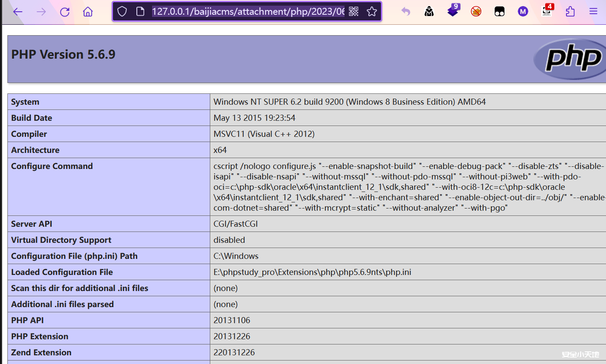Open the hooded hacker extension
606x364 pixels.
pyautogui.click(x=429, y=12)
